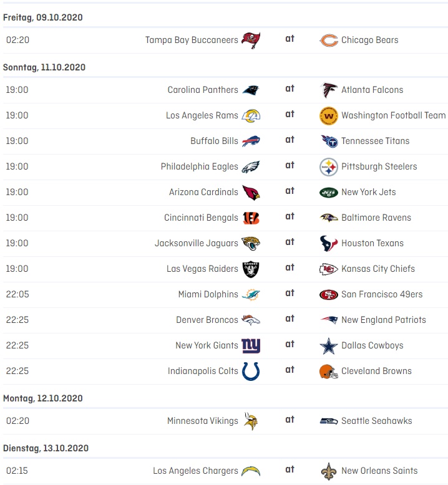Open the Carolina Panthers team link
Viewport: 448px width, 485px height.
pos(203,90)
